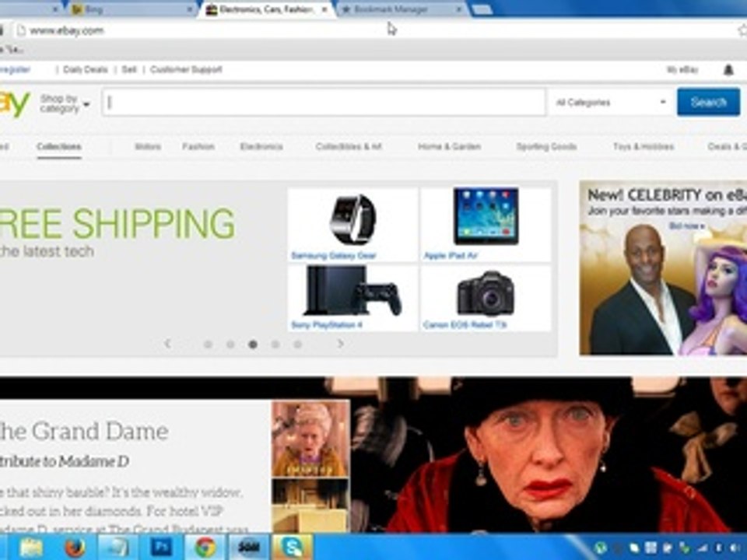Select the fourth carousel dot
This screenshot has width=747, height=560.
(275, 345)
